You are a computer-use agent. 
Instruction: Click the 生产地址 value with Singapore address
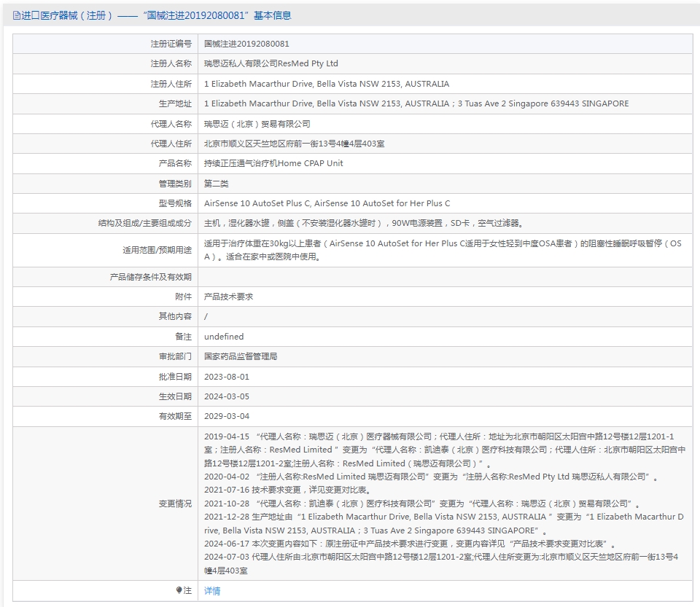click(x=416, y=103)
